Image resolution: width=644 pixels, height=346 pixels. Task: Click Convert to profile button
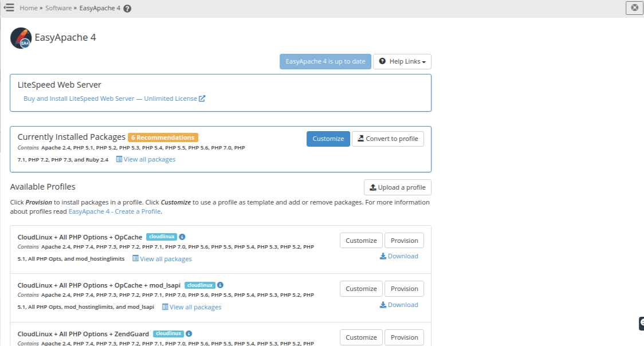[x=388, y=139]
